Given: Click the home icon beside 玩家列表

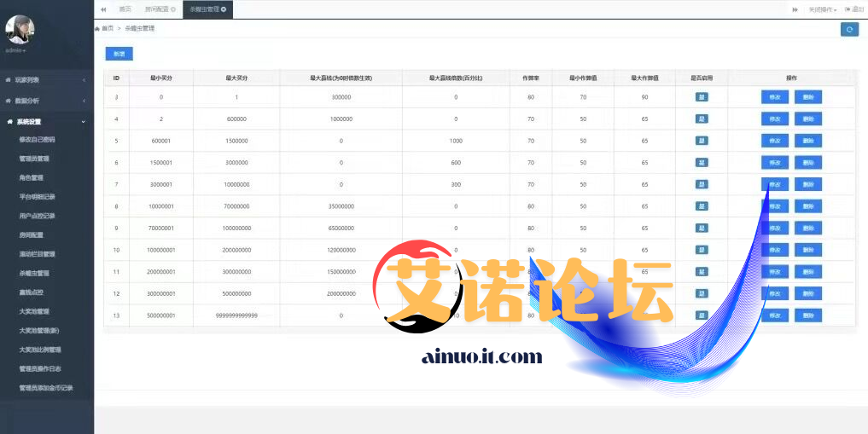Looking at the screenshot, I should (9, 80).
